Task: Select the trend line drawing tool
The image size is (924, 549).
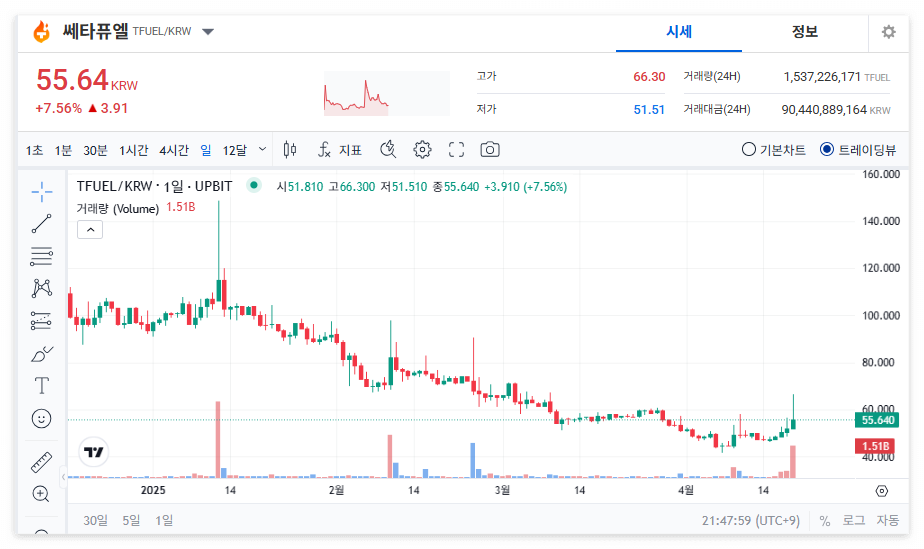Action: pyautogui.click(x=41, y=224)
